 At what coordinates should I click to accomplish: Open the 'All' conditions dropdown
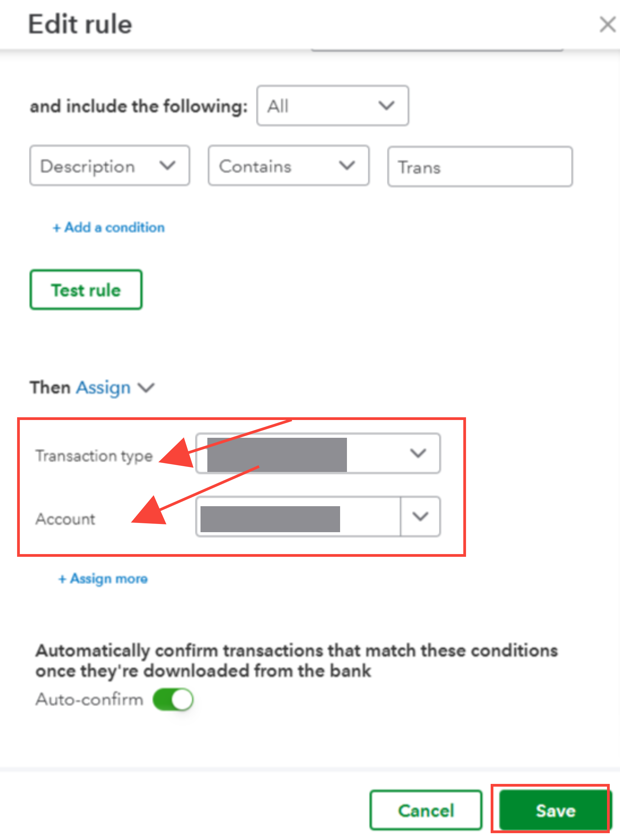[332, 106]
